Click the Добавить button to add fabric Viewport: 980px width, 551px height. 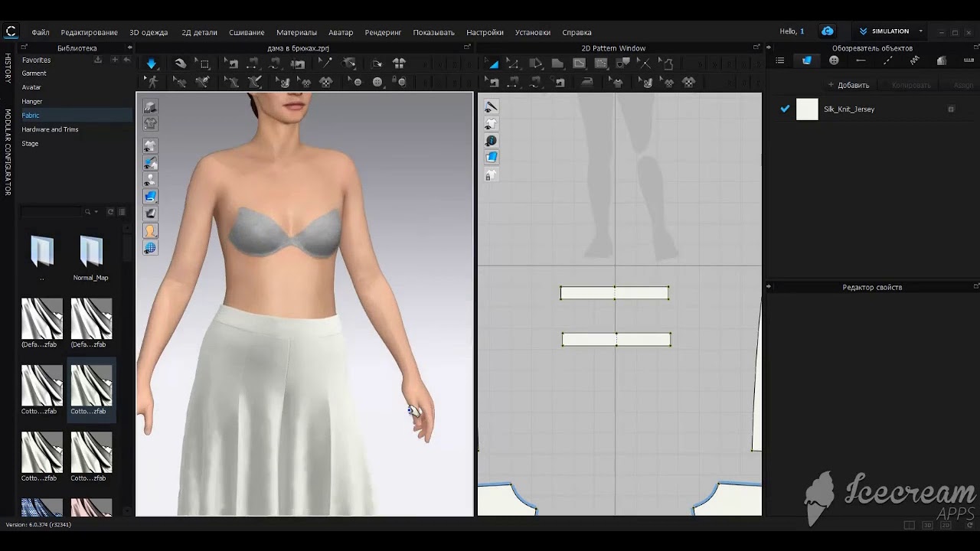point(849,85)
